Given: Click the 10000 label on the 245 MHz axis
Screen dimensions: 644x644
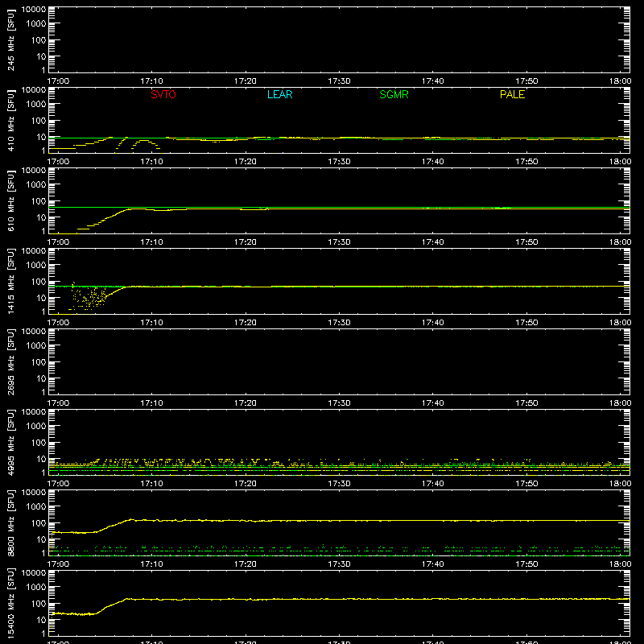Looking at the screenshot, I should coord(34,10).
